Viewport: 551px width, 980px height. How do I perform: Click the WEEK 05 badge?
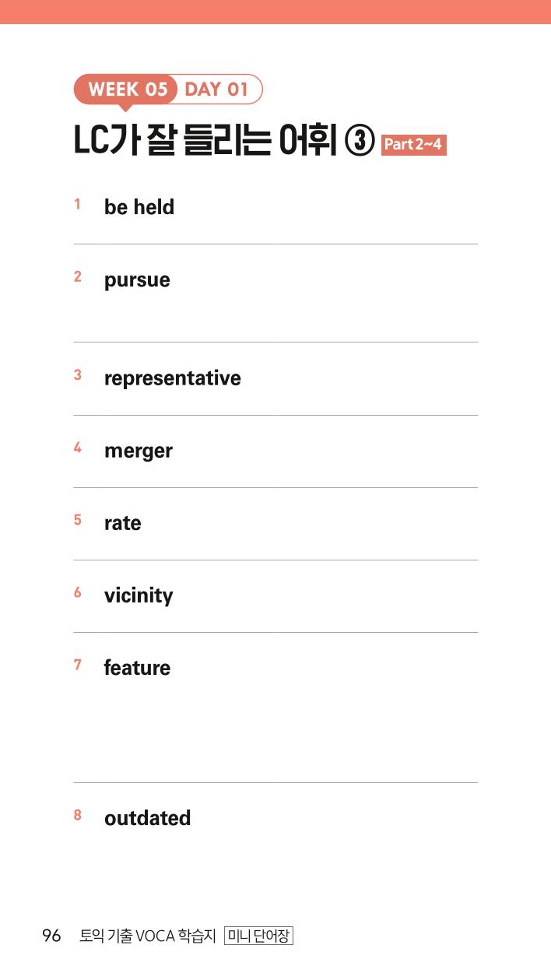click(x=127, y=90)
